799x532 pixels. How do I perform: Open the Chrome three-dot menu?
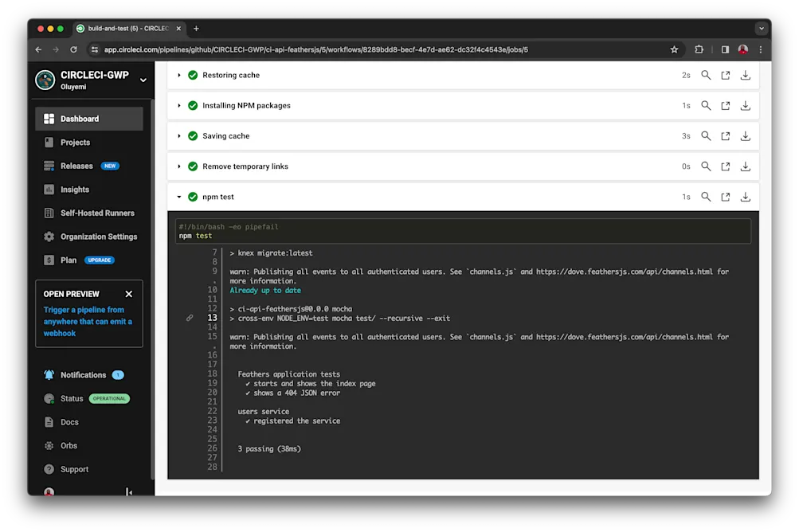[x=761, y=49]
